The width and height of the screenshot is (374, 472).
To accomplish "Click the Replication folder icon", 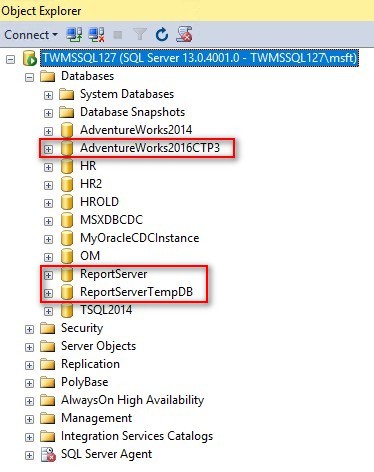I will point(47,364).
